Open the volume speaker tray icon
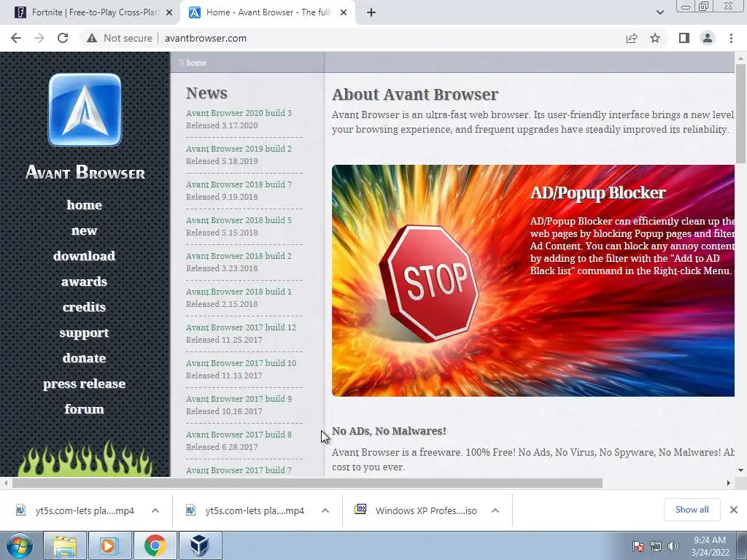Image resolution: width=747 pixels, height=560 pixels. (673, 546)
